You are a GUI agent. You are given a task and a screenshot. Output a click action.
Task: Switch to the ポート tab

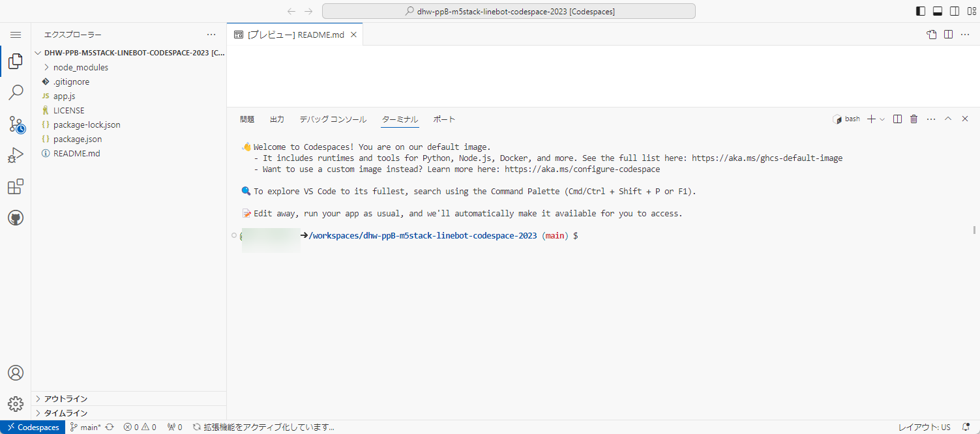click(x=444, y=119)
